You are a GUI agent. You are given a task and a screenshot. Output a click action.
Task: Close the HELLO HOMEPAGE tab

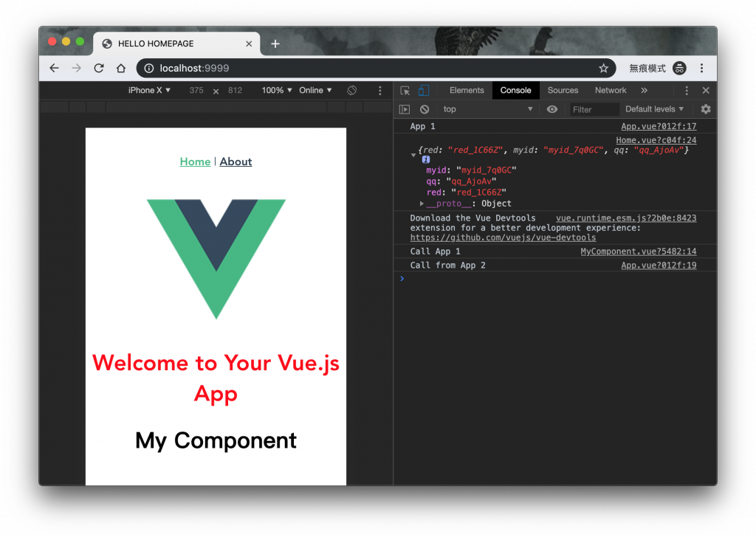[249, 44]
